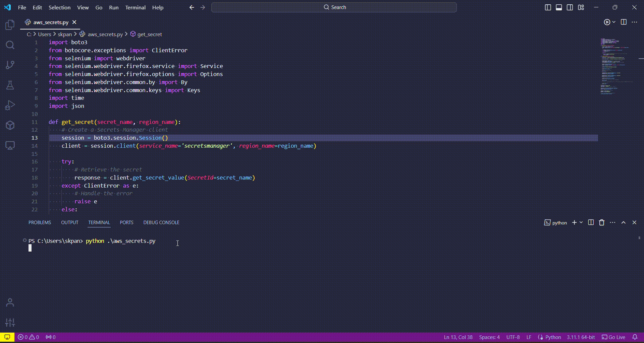Go back with the navigation arrow
This screenshot has height=343, width=644.
192,7
